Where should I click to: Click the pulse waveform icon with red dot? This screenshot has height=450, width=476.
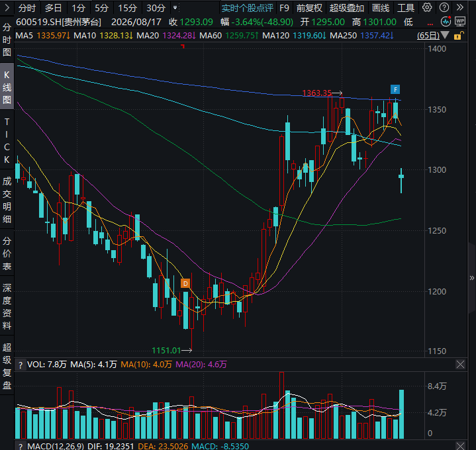(x=446, y=22)
